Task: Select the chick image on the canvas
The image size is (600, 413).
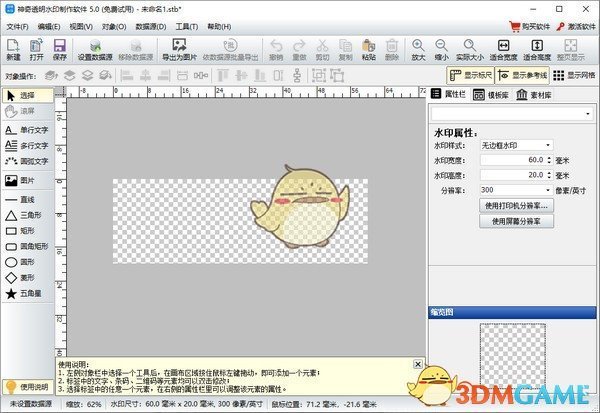Action: [300, 207]
